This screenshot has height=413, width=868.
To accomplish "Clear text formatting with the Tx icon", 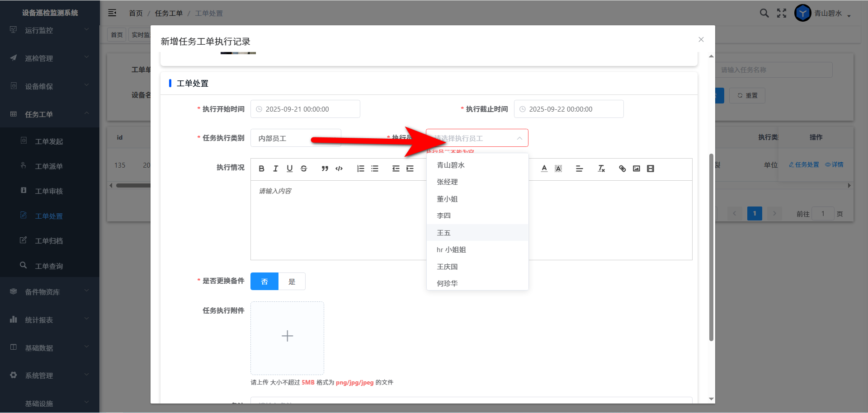I will coord(601,169).
